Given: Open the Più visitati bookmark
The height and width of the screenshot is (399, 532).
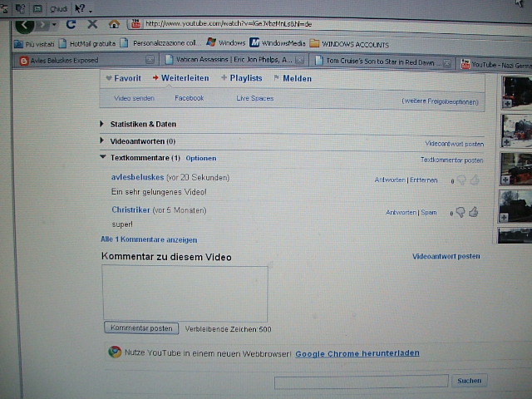Looking at the screenshot, I should pos(34,44).
